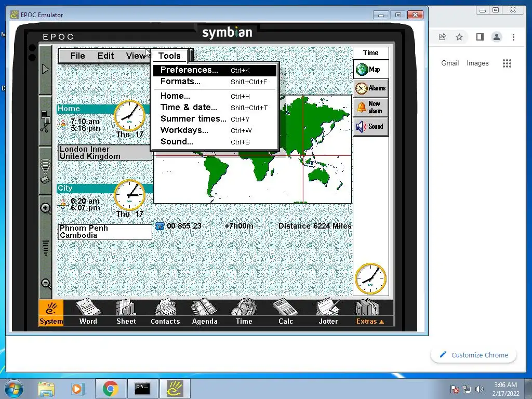
Task: Expand the Extras drawer
Action: pyautogui.click(x=369, y=312)
